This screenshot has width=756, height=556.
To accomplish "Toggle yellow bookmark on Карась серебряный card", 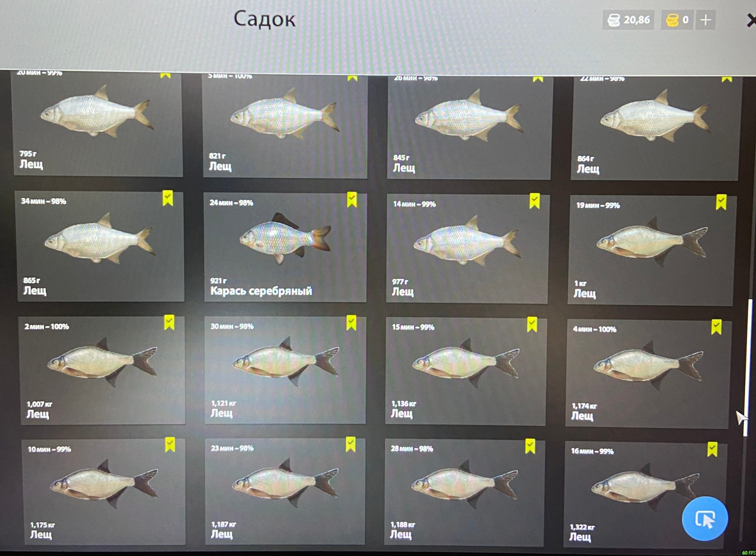I will click(x=352, y=199).
